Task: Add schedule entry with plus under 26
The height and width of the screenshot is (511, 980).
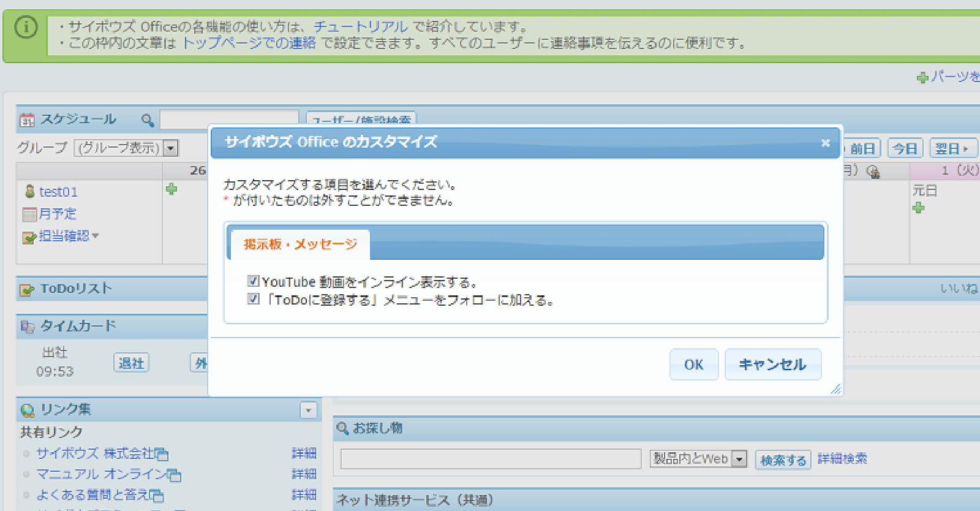Action: tap(171, 189)
